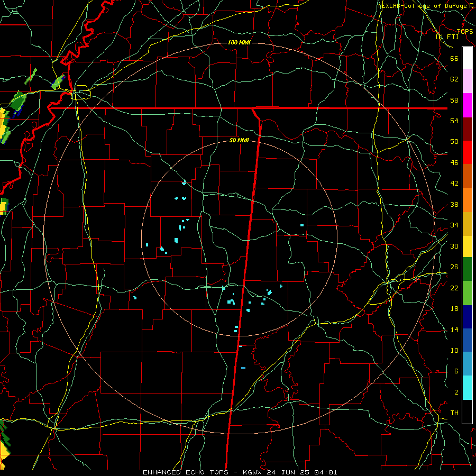Image resolution: width=476 pixels, height=476 pixels.
Task: Click the "TOPS" legend title
Action: coord(465,31)
